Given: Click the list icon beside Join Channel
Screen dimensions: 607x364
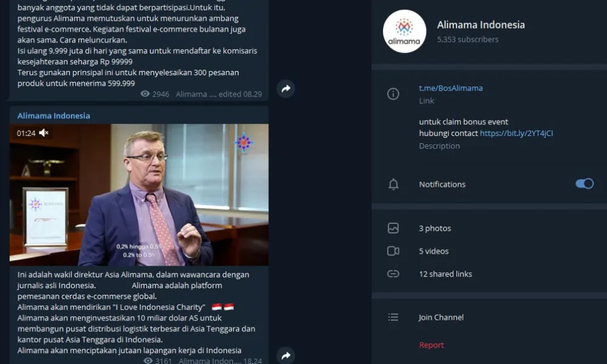Looking at the screenshot, I should (x=393, y=317).
